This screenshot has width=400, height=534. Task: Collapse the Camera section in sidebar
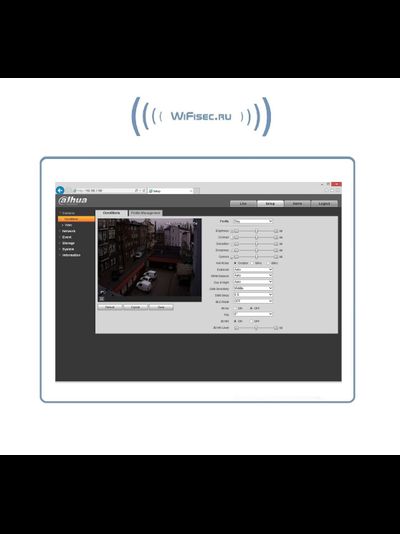[68, 213]
